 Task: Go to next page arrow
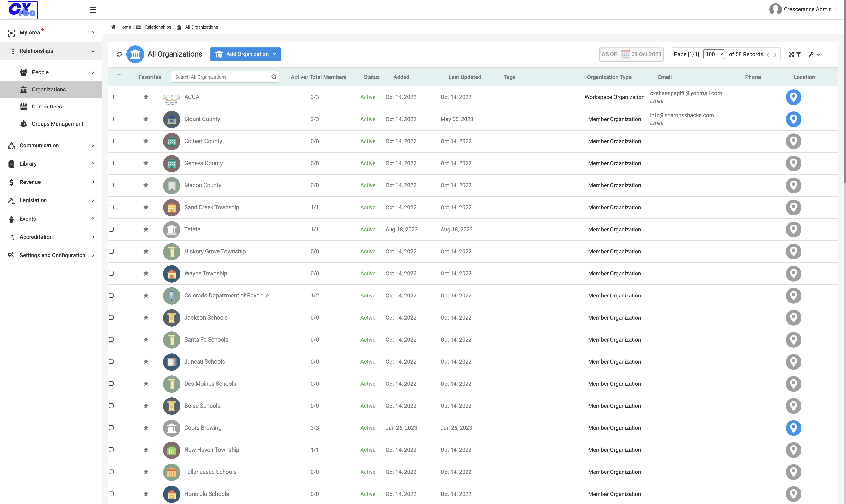pos(775,55)
